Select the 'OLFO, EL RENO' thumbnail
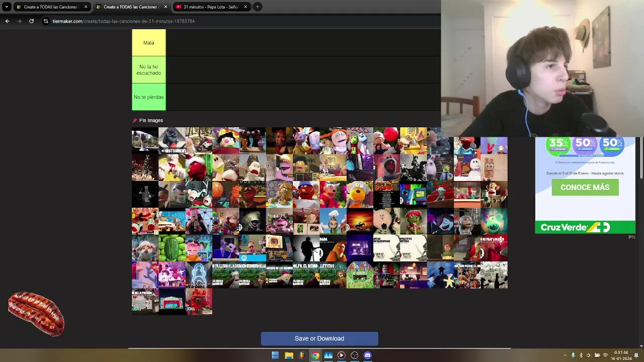 pos(306,275)
